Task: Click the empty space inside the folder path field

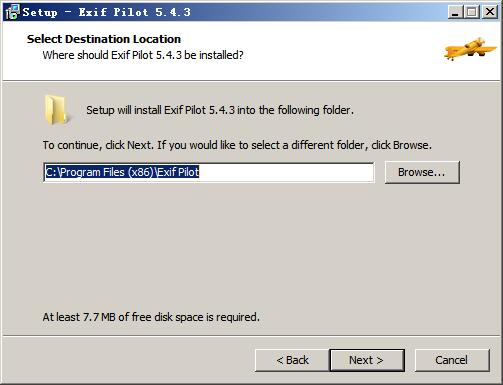Action: [x=286, y=172]
